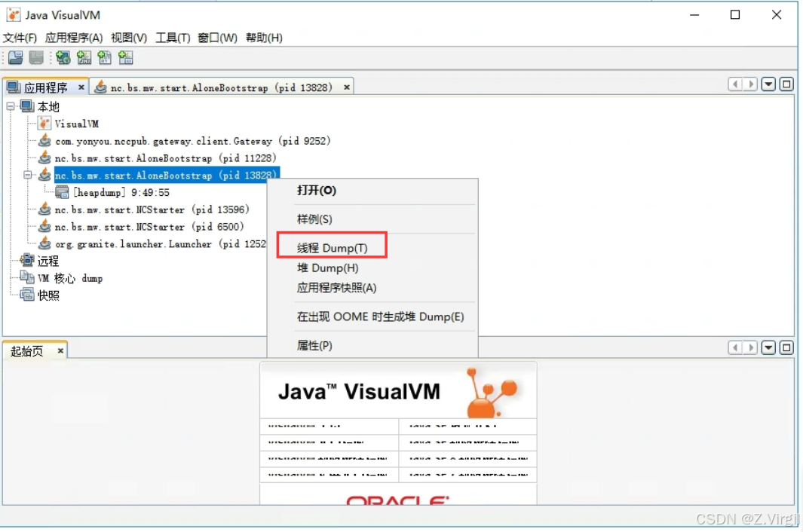
Task: Open the 窗口(W) menu
Action: [x=217, y=38]
